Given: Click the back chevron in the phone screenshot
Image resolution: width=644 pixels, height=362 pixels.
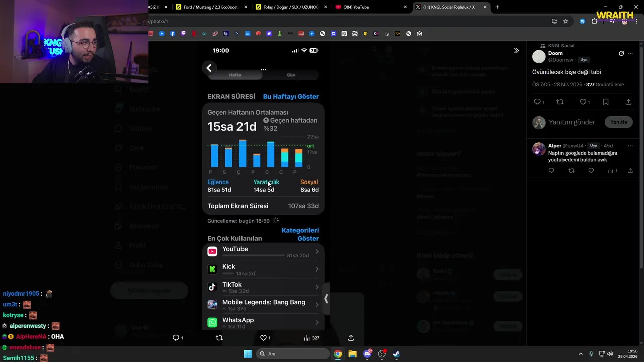Looking at the screenshot, I should click(209, 68).
